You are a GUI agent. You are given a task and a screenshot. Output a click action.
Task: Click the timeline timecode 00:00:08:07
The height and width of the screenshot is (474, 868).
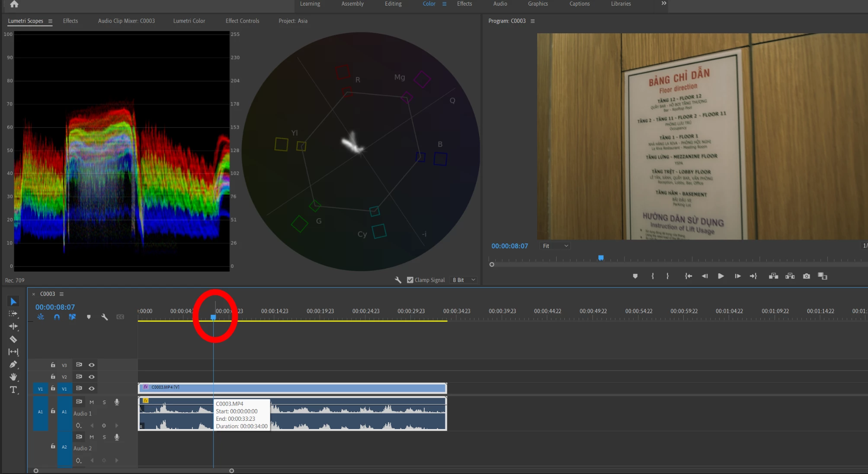pyautogui.click(x=55, y=307)
